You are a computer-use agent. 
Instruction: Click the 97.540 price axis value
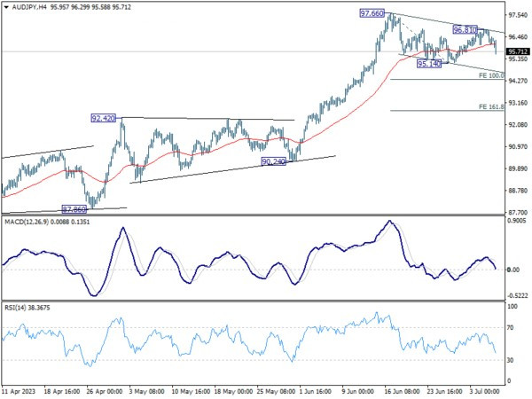coord(518,15)
